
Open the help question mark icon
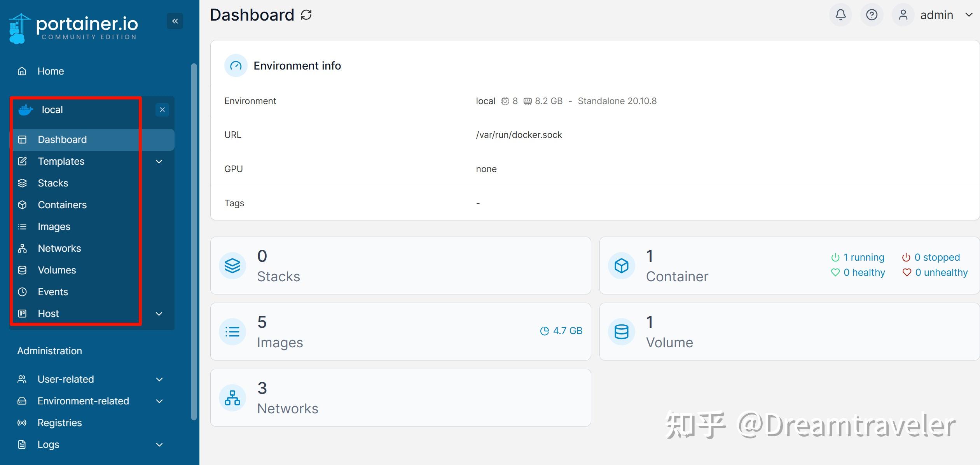click(872, 15)
